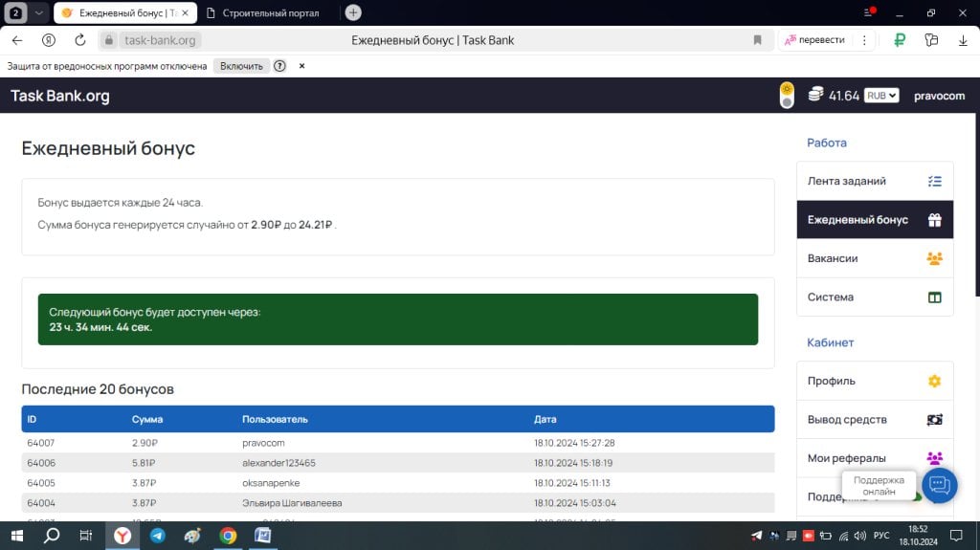Bookmark this page with bookmark icon
980x550 pixels.
tap(758, 40)
